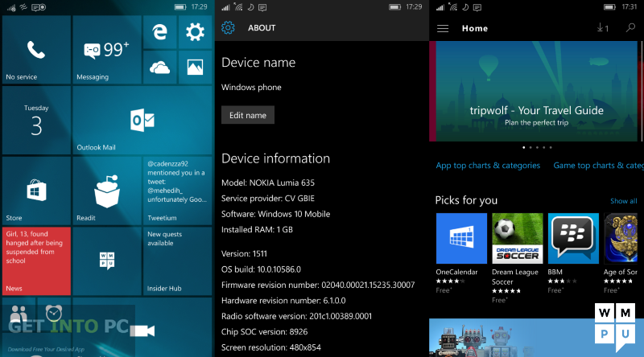Open the Messaging tile with 99+ badge
Screen dimensions: 644x357
[x=107, y=50]
